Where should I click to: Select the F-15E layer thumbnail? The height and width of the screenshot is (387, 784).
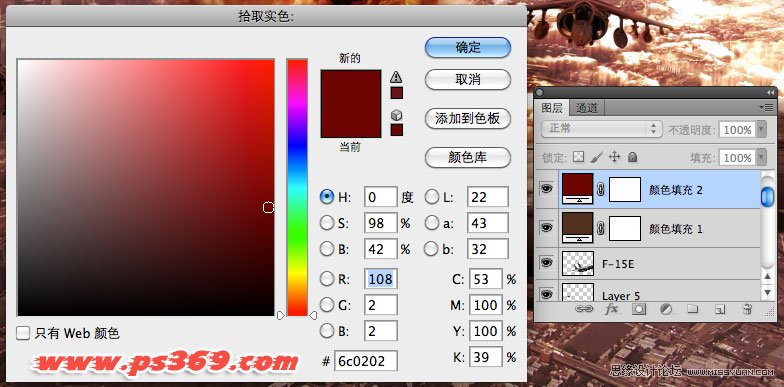point(578,264)
